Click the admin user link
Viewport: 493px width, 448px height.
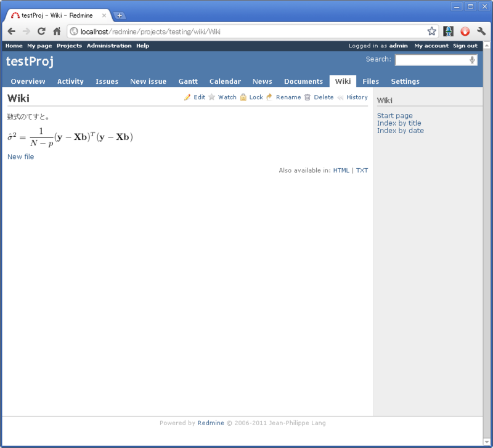(x=398, y=46)
